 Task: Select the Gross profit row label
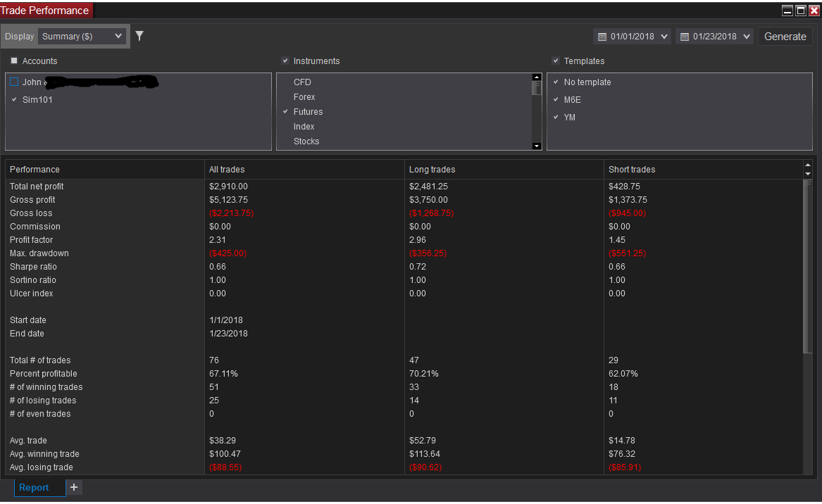(32, 200)
